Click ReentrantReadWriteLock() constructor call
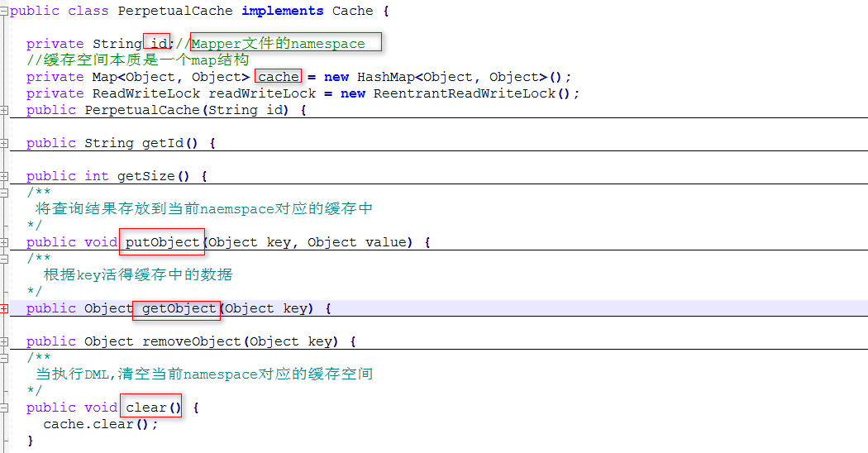This screenshot has width=868, height=453. pyautogui.click(x=472, y=93)
